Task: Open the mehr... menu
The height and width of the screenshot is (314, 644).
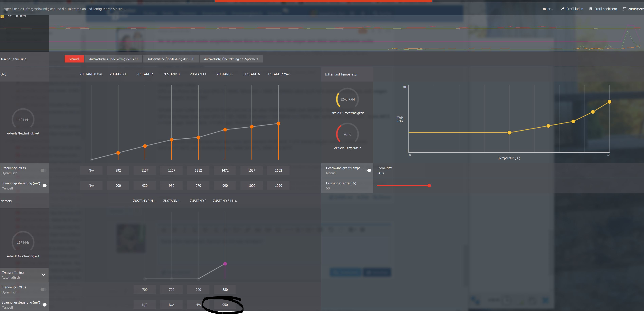Action: click(x=548, y=9)
